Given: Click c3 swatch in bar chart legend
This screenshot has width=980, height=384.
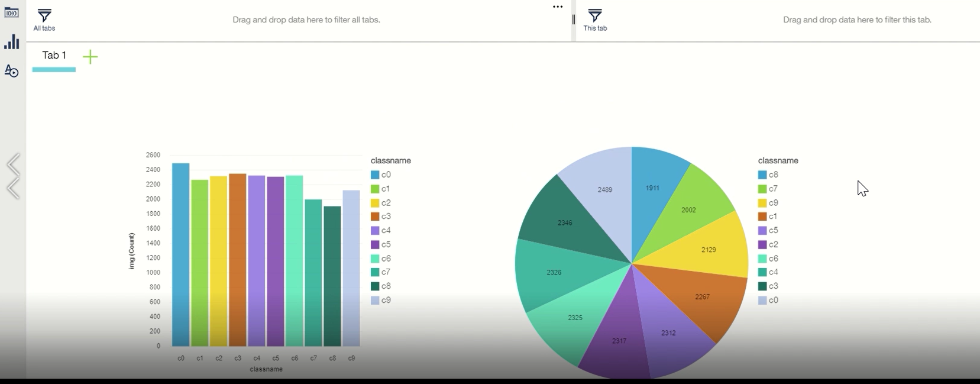Looking at the screenshot, I should pos(375,217).
